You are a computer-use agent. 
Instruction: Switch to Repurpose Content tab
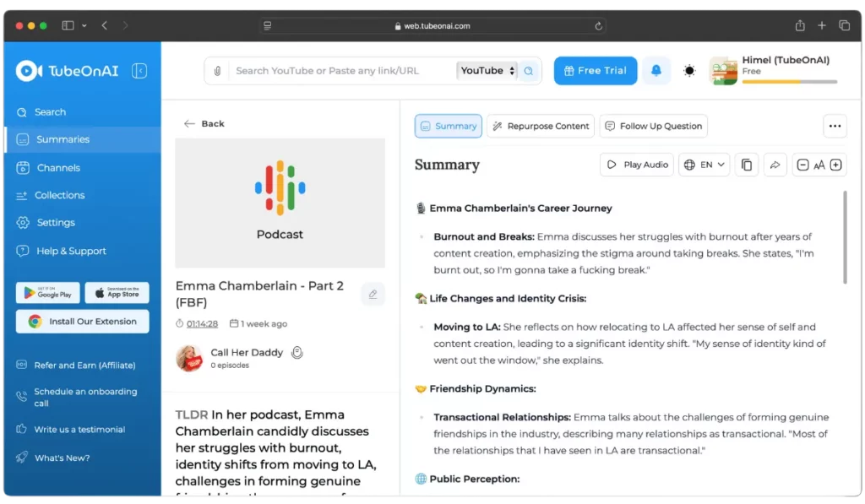(x=540, y=127)
